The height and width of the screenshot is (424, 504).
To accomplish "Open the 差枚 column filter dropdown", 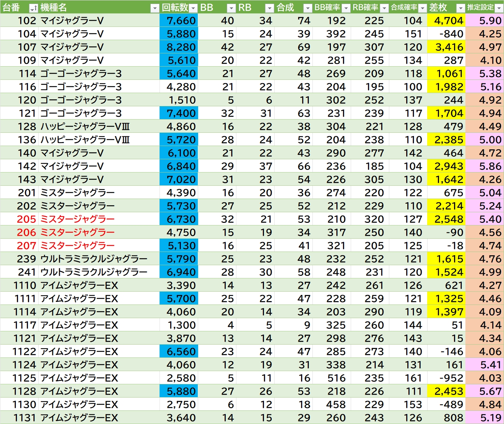I will click(461, 8).
